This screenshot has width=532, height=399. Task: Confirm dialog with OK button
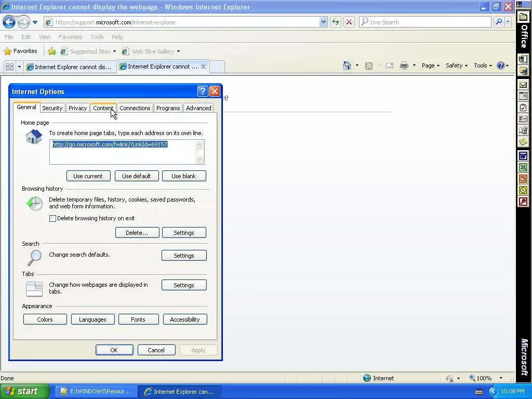coord(114,350)
